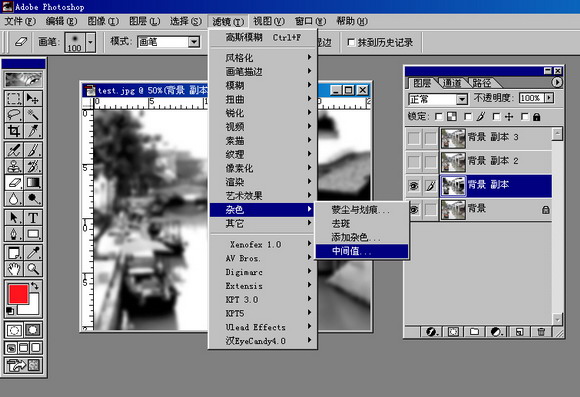Open the layer blend mode dropdown
This screenshot has width=580, height=397.
pos(462,99)
